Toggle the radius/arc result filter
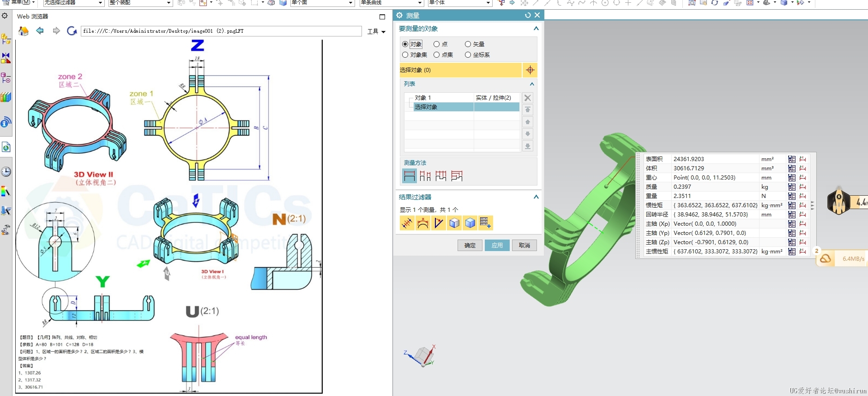The image size is (868, 396). point(423,223)
